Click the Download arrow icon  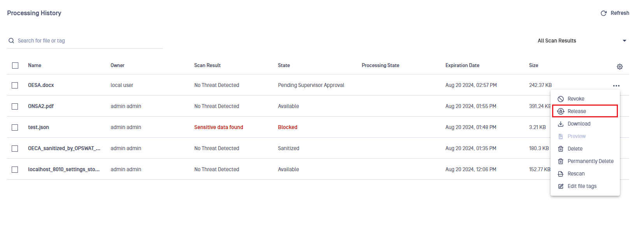click(x=561, y=124)
